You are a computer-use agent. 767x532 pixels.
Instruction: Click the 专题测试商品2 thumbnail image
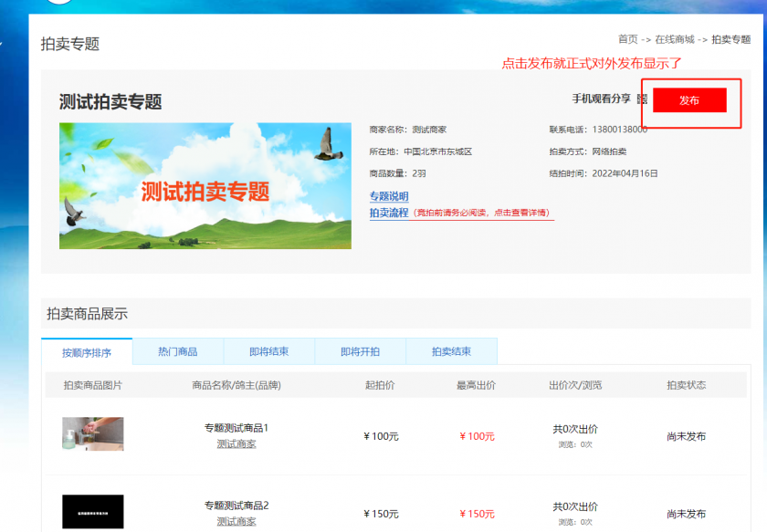92,512
